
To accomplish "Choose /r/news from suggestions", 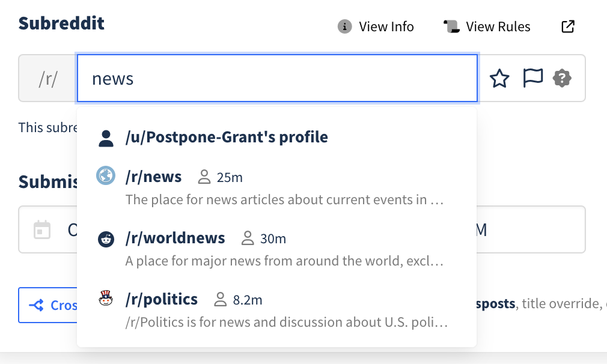I will point(277,187).
